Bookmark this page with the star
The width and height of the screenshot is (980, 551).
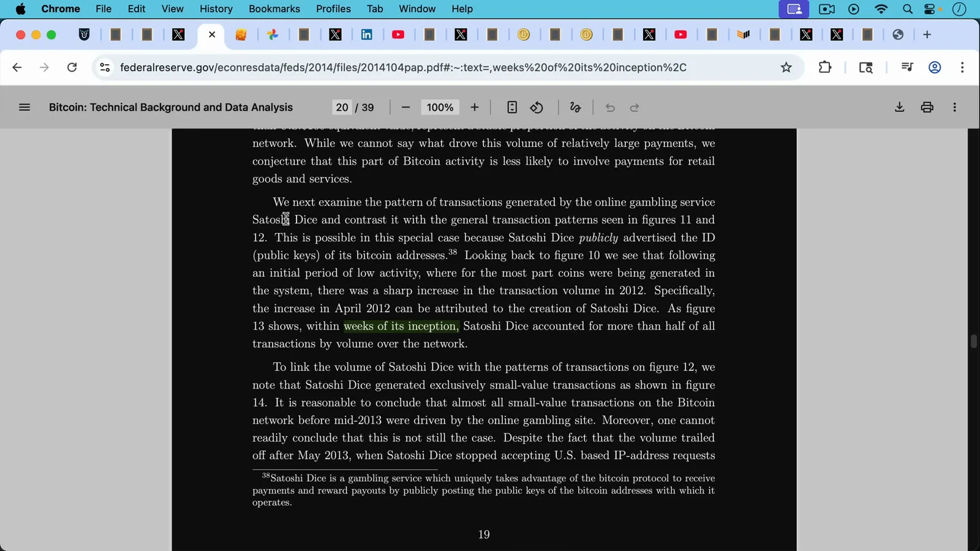click(786, 67)
